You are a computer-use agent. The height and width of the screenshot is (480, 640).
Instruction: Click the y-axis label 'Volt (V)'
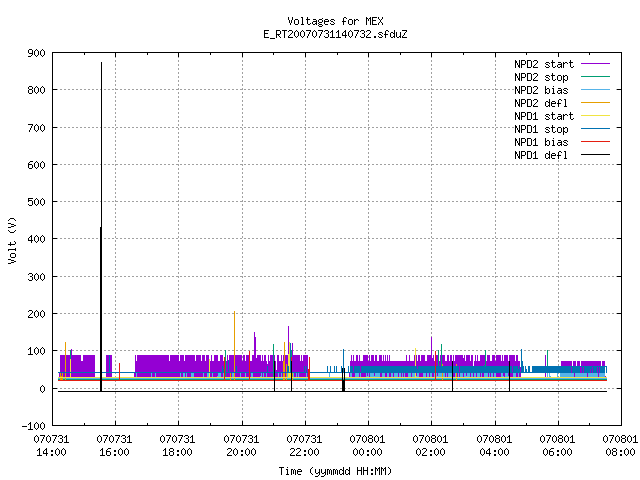click(x=12, y=240)
